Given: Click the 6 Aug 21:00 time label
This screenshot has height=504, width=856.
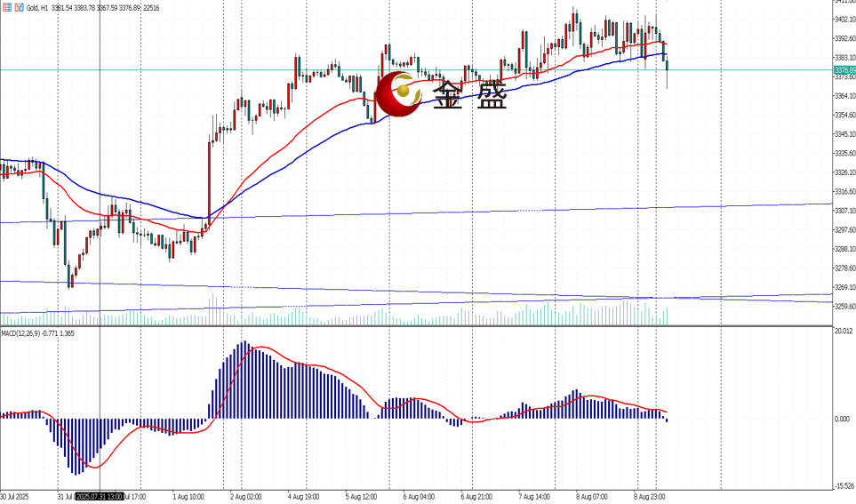Looking at the screenshot, I should (477, 497).
